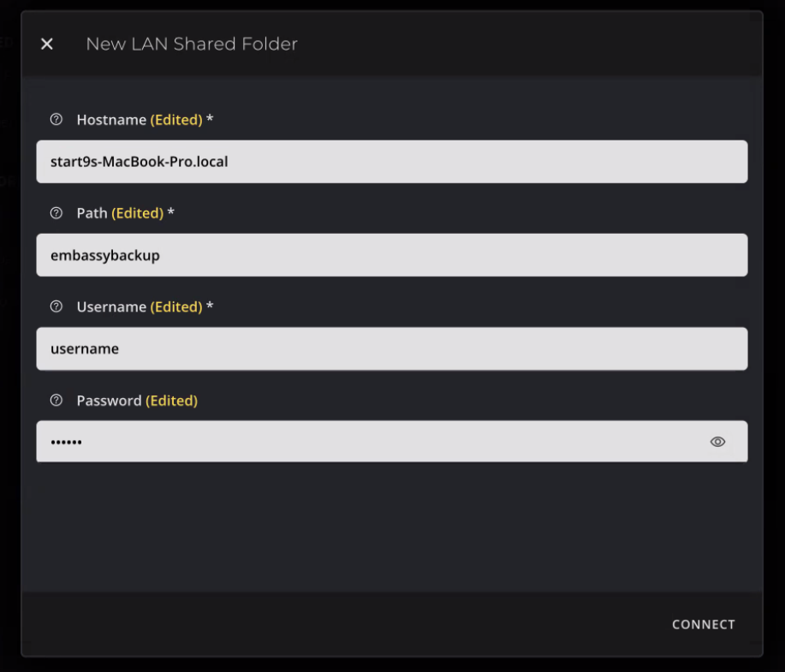This screenshot has width=785, height=672.
Task: Focus the Hostname input with start9s-MacBook-Pro.local
Action: coord(391,162)
